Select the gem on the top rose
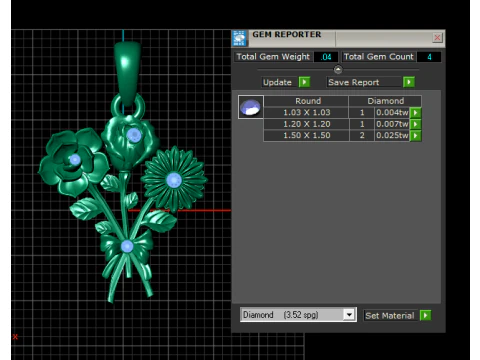Viewport: 480px width, 360px height. [x=134, y=135]
